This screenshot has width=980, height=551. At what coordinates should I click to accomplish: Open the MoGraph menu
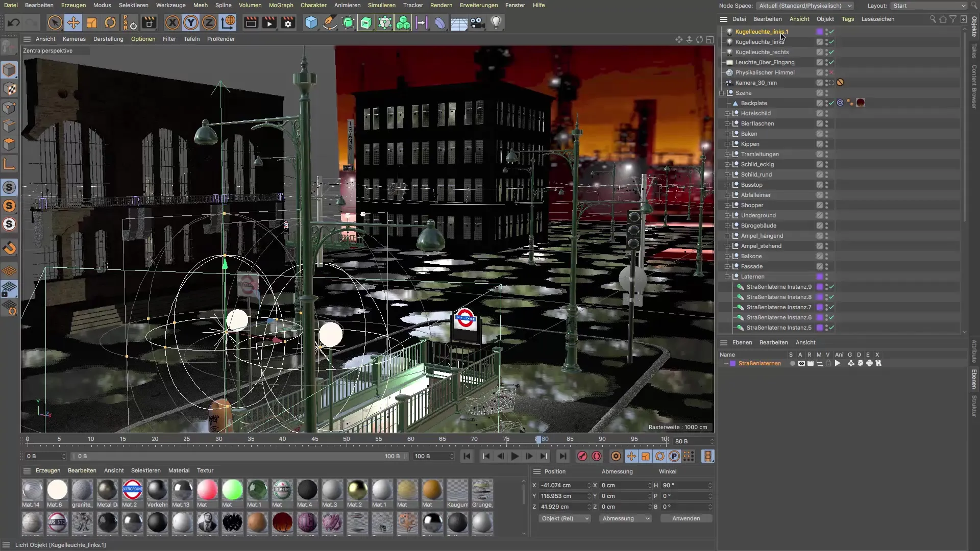(281, 5)
